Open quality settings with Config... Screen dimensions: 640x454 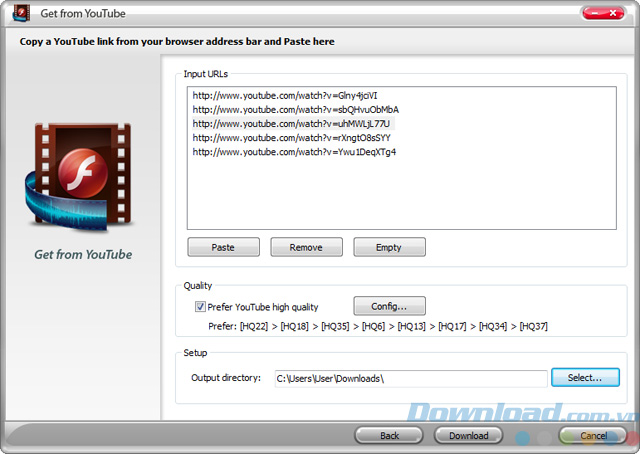389,306
